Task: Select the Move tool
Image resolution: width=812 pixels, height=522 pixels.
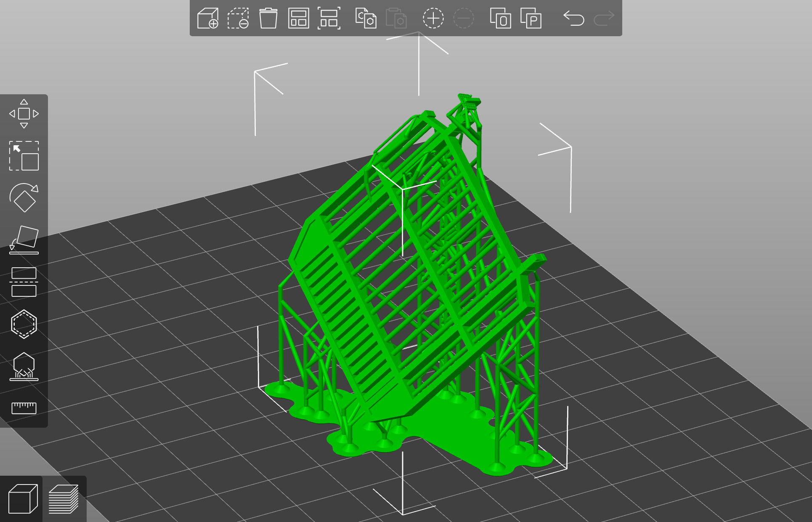Action: [24, 114]
